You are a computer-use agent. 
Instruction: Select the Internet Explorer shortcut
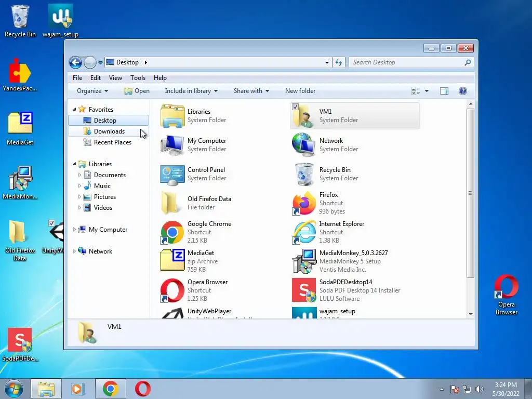pos(304,232)
